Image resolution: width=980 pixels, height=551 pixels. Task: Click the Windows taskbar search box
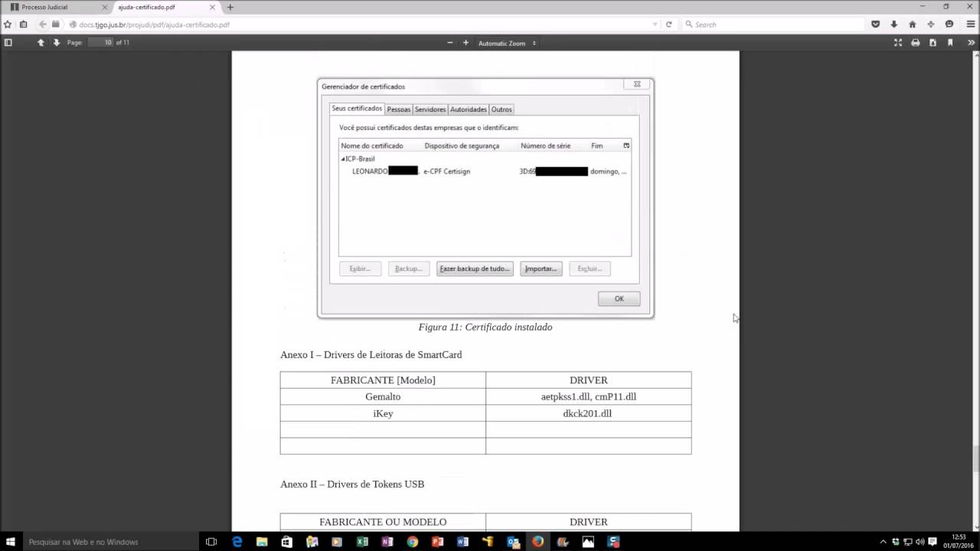(x=110, y=542)
